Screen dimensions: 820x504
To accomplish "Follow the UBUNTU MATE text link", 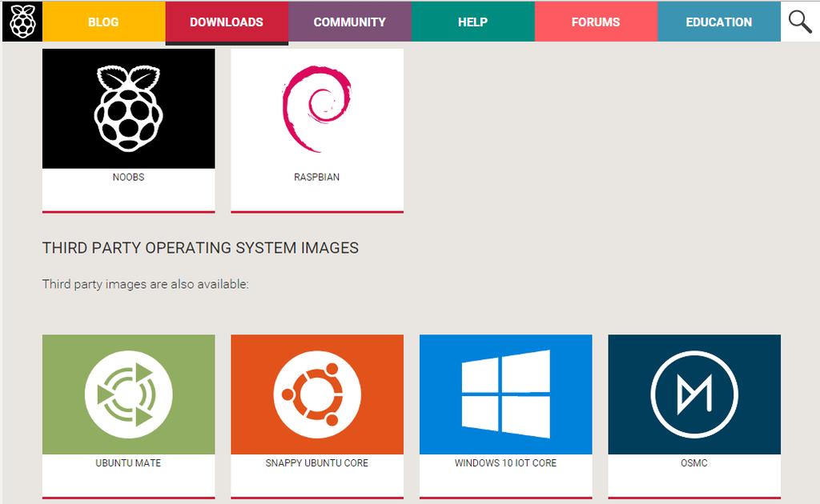I will click(x=128, y=462).
